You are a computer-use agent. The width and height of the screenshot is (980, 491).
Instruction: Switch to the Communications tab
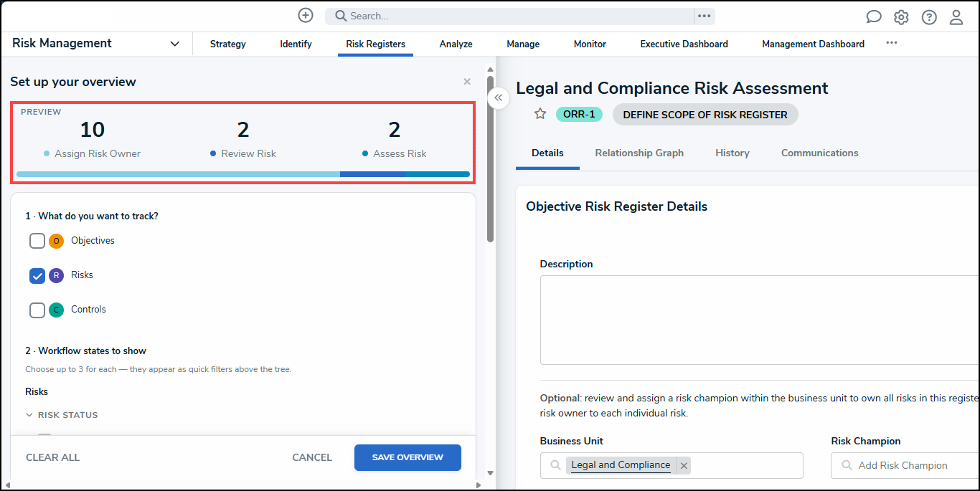point(819,153)
